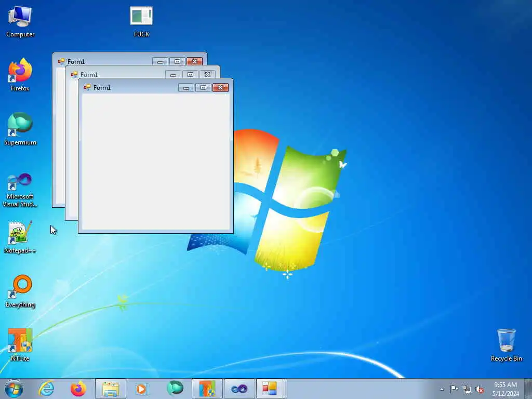Click inside the frontmost Form1 client area
Screen dimensions: 532x399
(156, 162)
